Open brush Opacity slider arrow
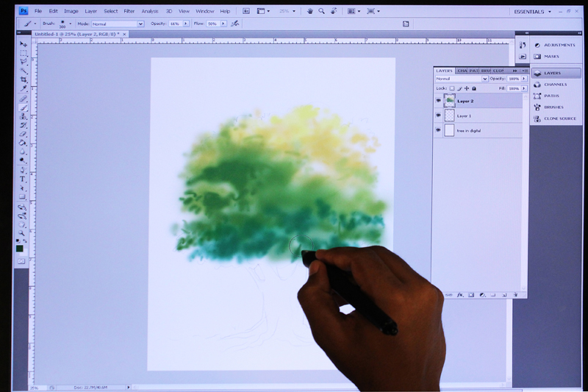Screen dimensions: 588x392 (186, 24)
